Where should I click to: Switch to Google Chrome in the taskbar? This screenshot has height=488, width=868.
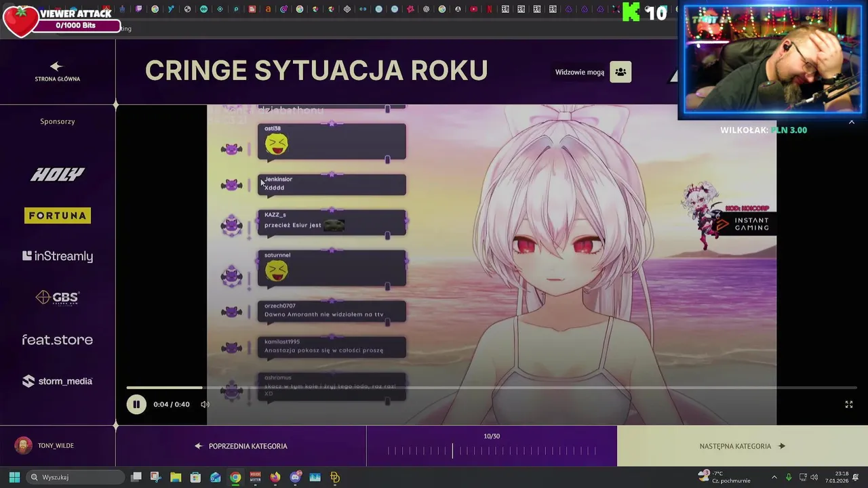[235, 477]
